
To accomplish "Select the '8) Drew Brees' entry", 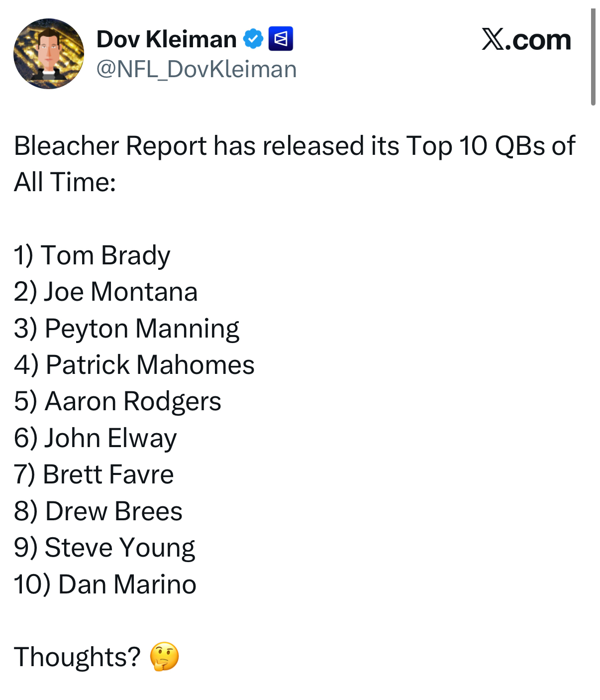I will [x=98, y=511].
